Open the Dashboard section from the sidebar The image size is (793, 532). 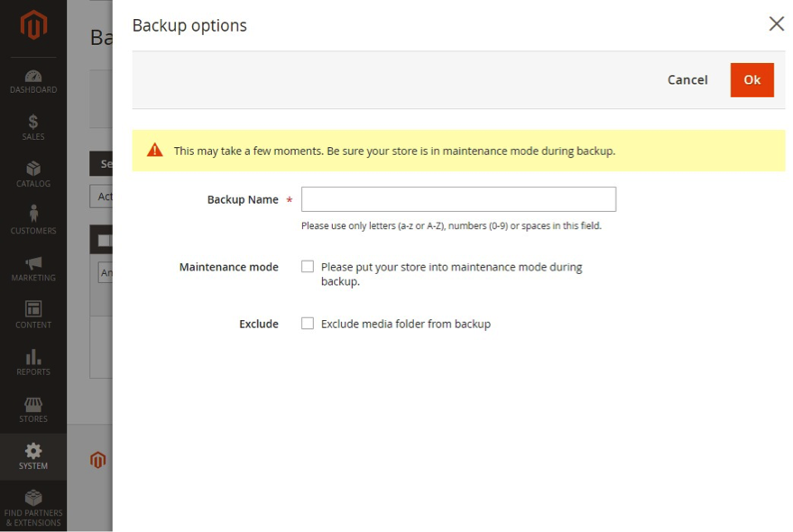[33, 82]
